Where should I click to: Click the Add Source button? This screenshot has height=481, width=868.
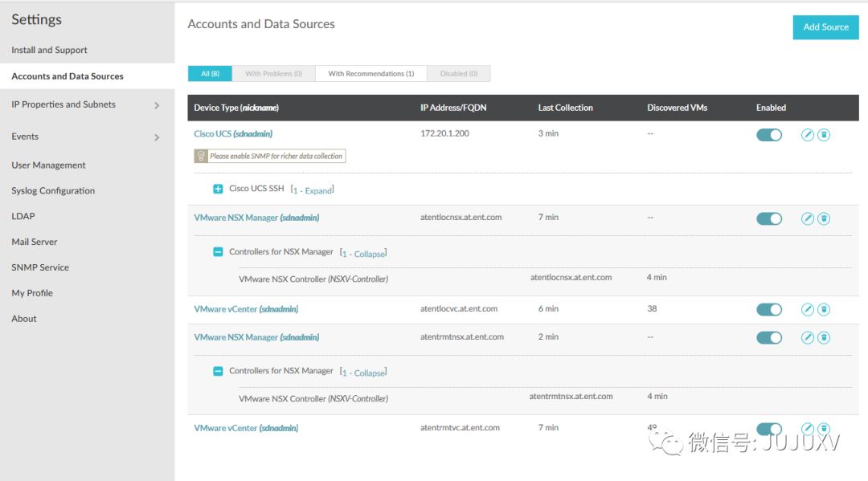coord(825,27)
